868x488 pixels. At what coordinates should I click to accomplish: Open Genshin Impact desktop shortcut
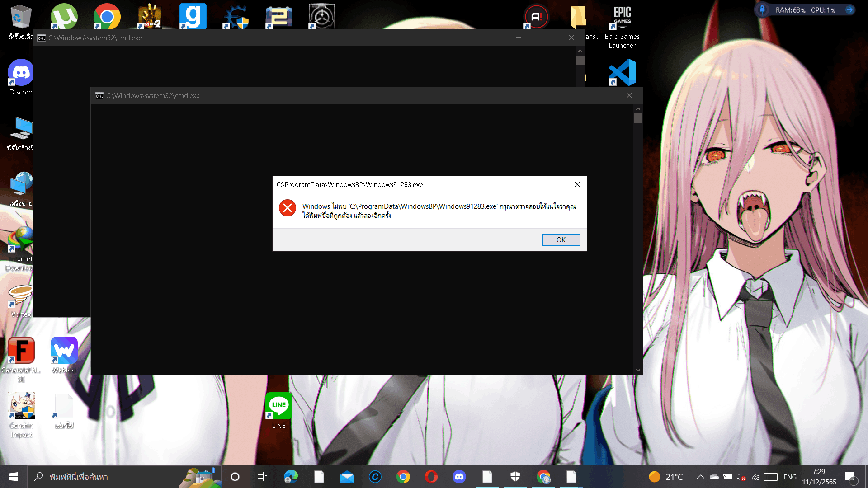click(x=21, y=406)
